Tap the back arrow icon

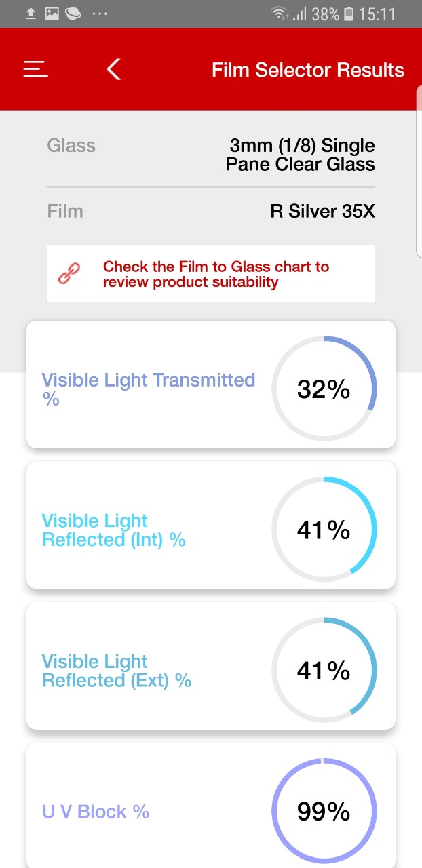click(114, 69)
